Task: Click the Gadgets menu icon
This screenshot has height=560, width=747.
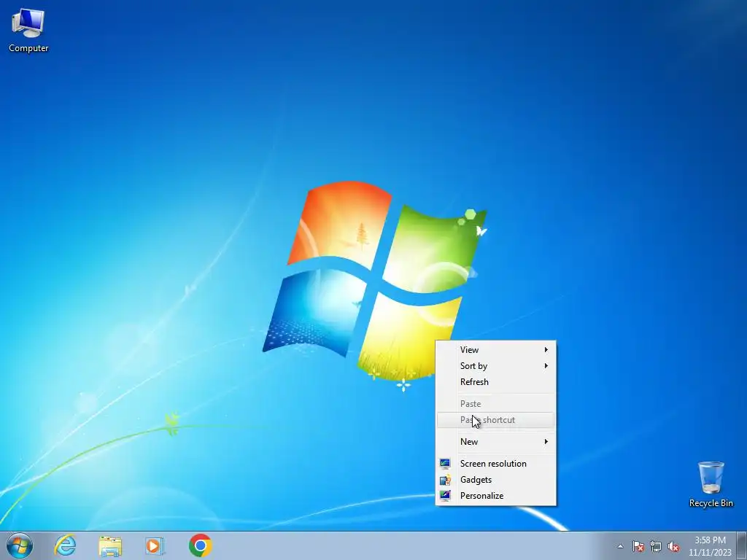Action: coord(445,480)
